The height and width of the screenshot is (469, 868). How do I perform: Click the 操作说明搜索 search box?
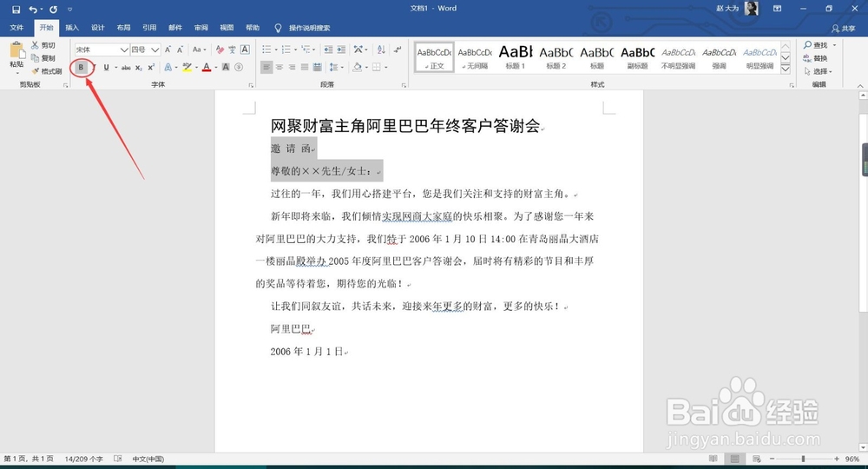[310, 29]
